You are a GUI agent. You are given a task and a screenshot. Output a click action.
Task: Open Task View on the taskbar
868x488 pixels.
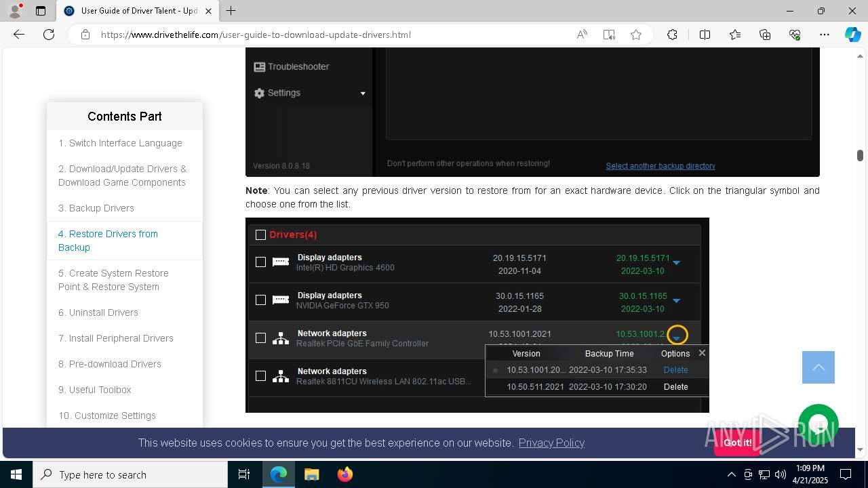tap(244, 474)
